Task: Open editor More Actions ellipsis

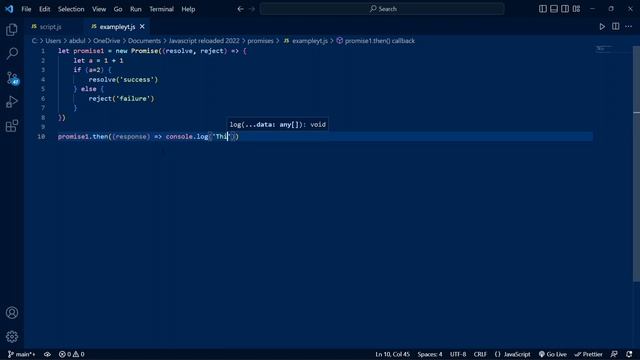Action: click(629, 27)
